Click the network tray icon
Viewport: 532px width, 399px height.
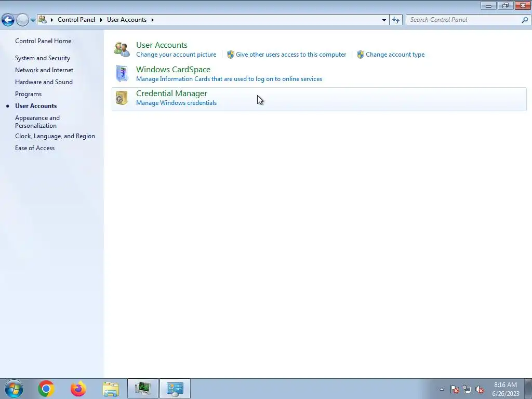coord(467,389)
